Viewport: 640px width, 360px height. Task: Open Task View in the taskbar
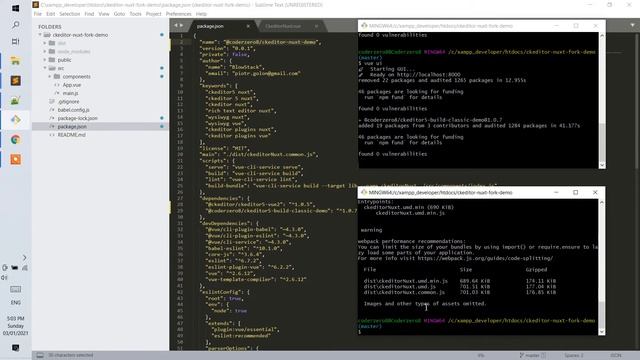[x=16, y=42]
